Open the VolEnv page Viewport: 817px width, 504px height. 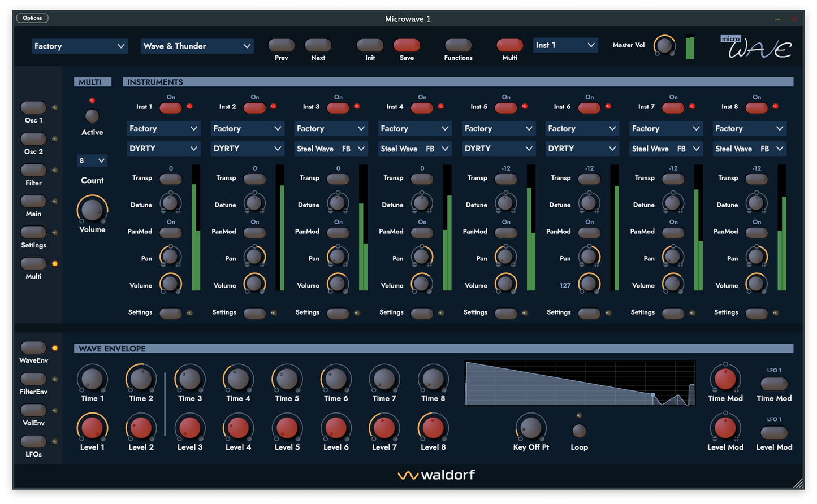[x=33, y=410]
